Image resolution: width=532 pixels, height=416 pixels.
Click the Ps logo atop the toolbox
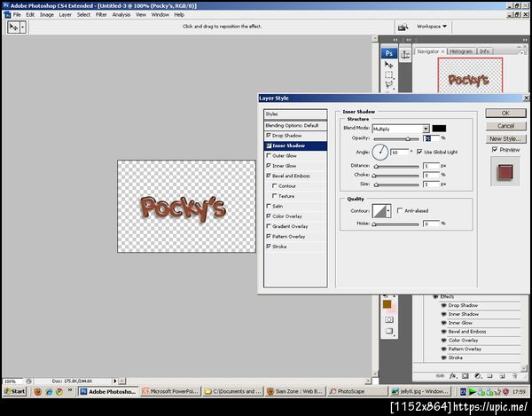(x=389, y=53)
